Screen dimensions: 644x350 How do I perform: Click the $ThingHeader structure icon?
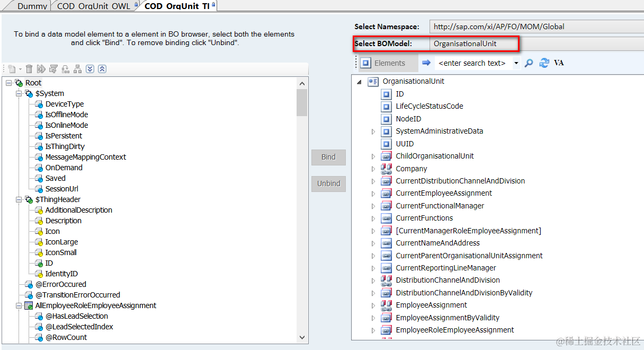click(x=29, y=199)
